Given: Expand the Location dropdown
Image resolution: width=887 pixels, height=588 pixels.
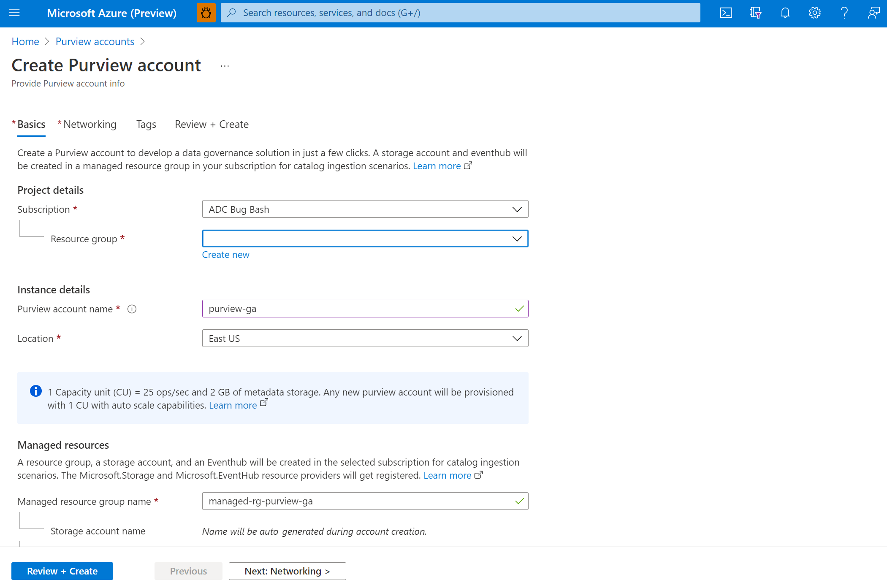Looking at the screenshot, I should [x=365, y=339].
